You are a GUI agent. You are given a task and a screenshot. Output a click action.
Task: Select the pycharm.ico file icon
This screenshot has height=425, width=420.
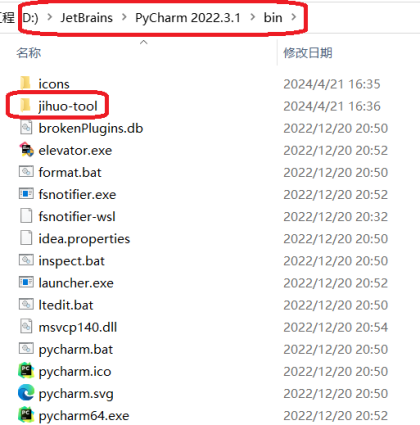coord(26,371)
